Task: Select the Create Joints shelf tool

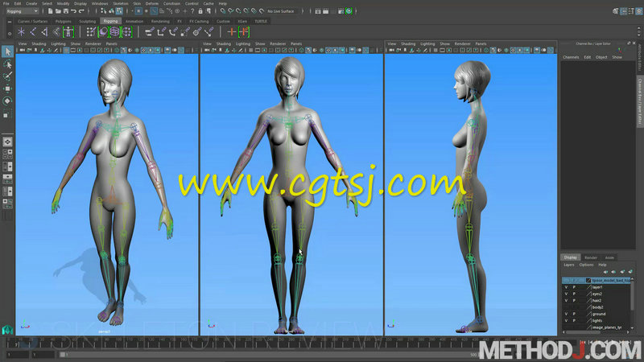Action: (x=33, y=31)
